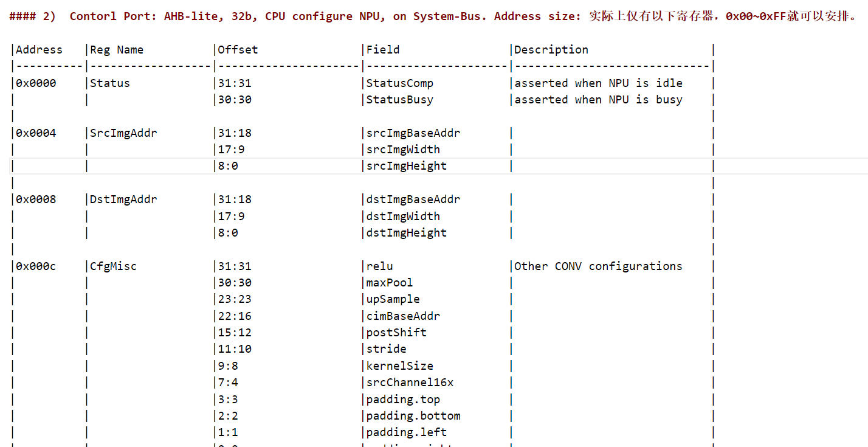
Task: Click the 'StatusComp' field
Action: [x=399, y=83]
